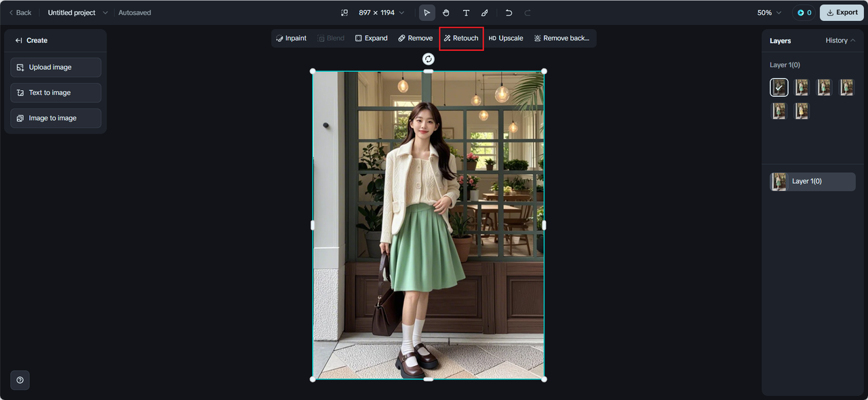The height and width of the screenshot is (400, 868).
Task: Choose Upload image
Action: click(56, 67)
